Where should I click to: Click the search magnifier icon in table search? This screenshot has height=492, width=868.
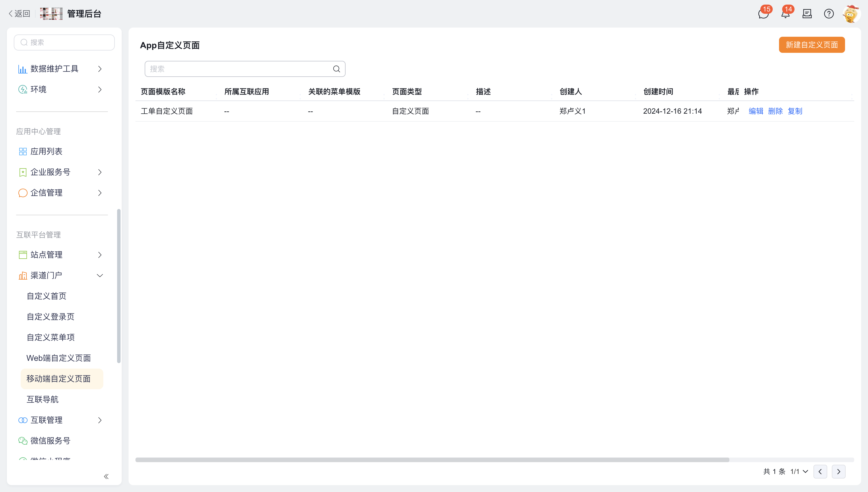pos(336,69)
